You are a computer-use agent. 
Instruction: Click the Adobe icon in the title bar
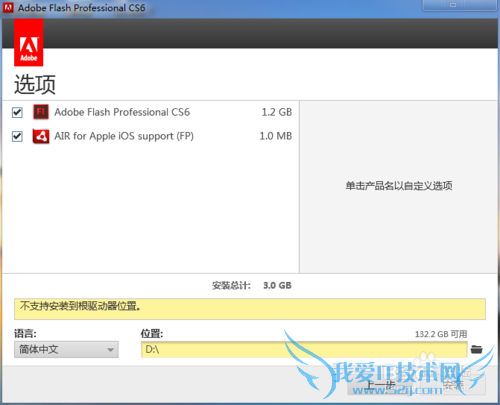(x=8, y=7)
